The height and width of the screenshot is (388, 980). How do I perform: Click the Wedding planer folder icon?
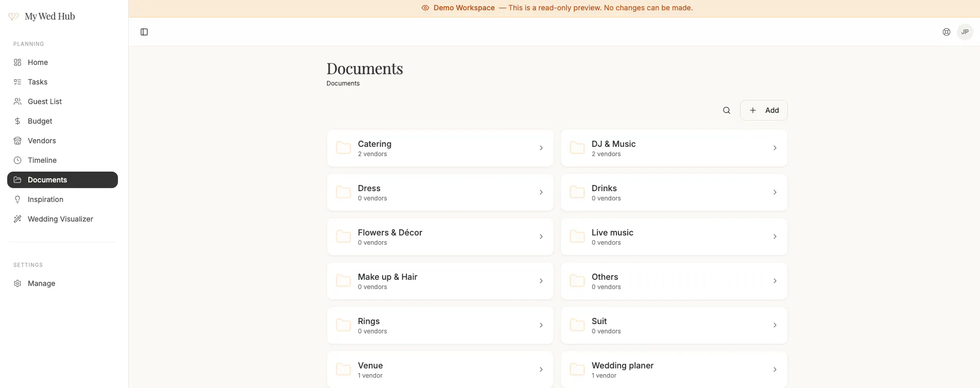pyautogui.click(x=577, y=369)
